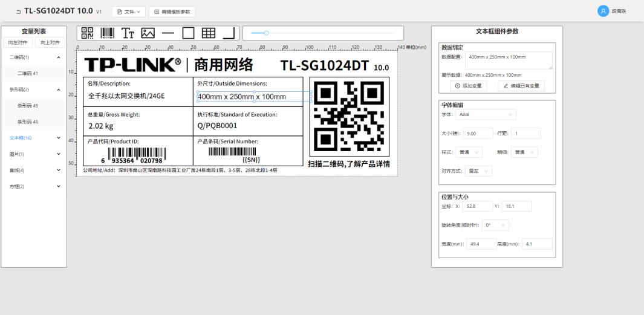This screenshot has height=315, width=644.
Task: Select the TL-SG1024DT model text on label
Action: (325, 65)
